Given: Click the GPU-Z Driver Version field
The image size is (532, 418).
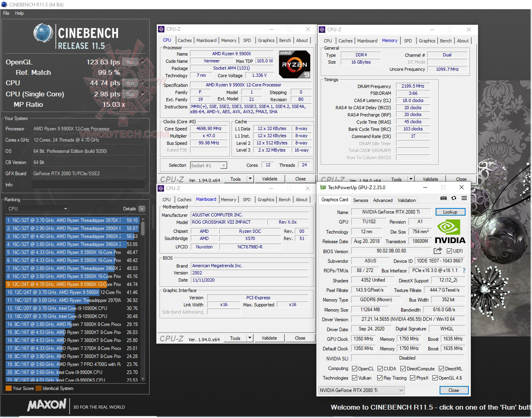Looking at the screenshot, I should tap(408, 319).
